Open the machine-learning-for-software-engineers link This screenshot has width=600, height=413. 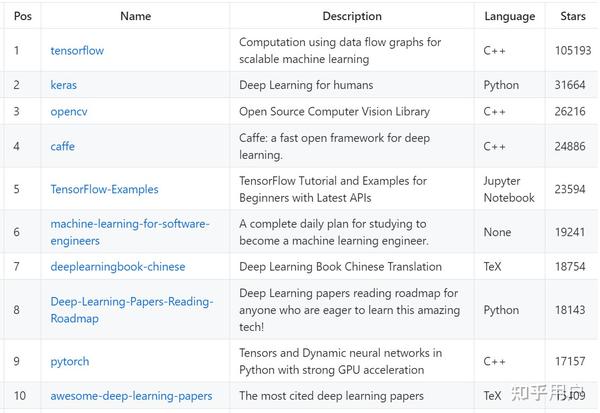point(130,232)
